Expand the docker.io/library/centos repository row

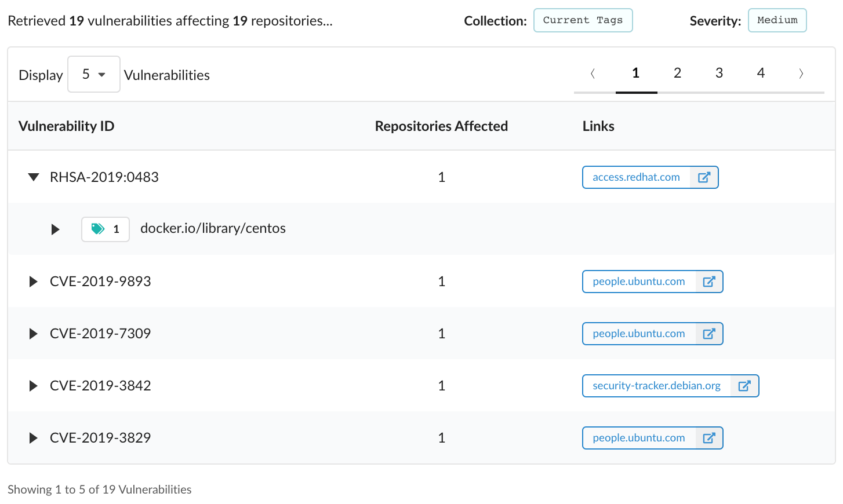(x=55, y=229)
